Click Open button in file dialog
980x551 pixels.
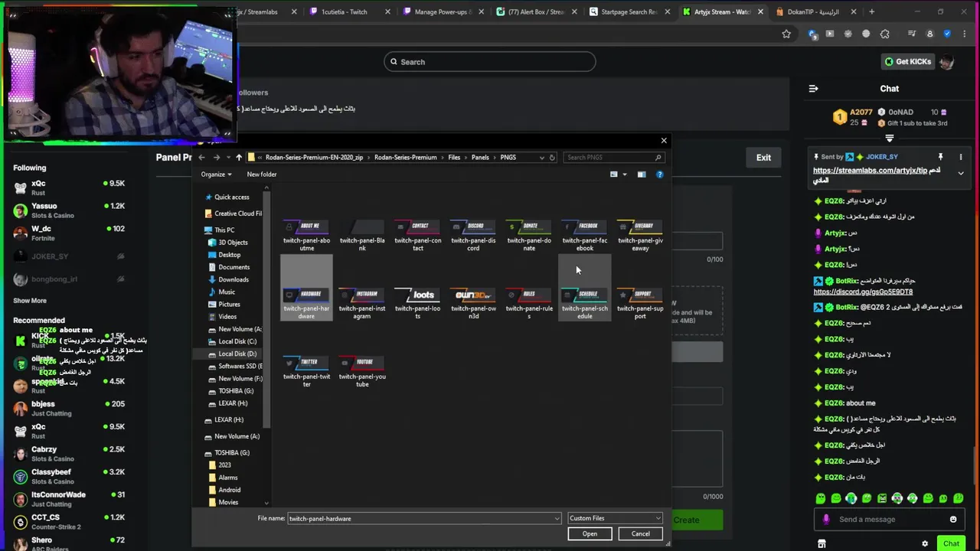[590, 534]
